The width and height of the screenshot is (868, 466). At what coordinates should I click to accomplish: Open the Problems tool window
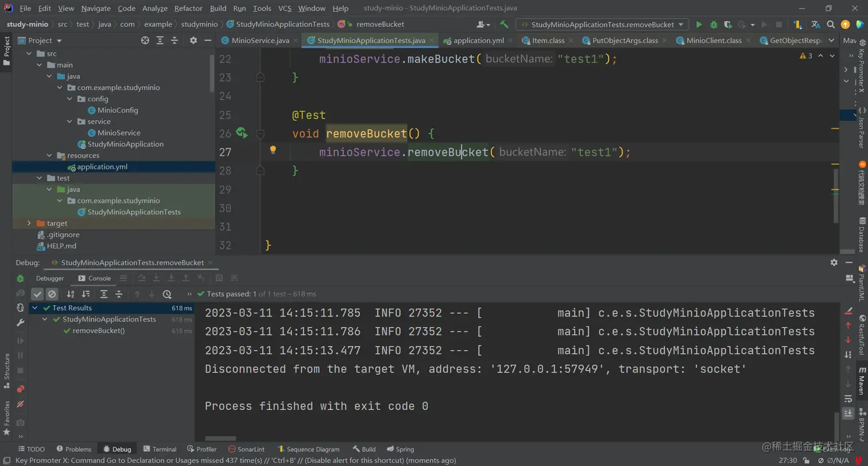click(73, 449)
